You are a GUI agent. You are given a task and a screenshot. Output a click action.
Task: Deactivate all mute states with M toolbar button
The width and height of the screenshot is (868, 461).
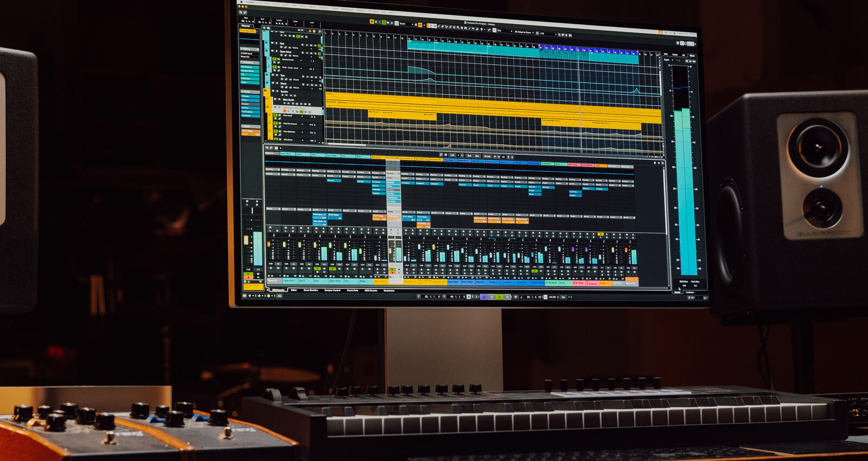[372, 22]
